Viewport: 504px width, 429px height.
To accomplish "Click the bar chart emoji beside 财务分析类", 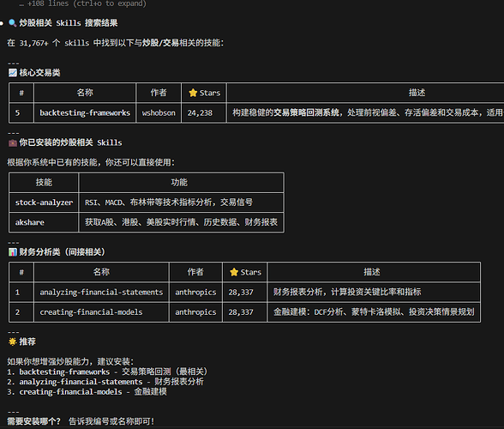I will point(13,252).
